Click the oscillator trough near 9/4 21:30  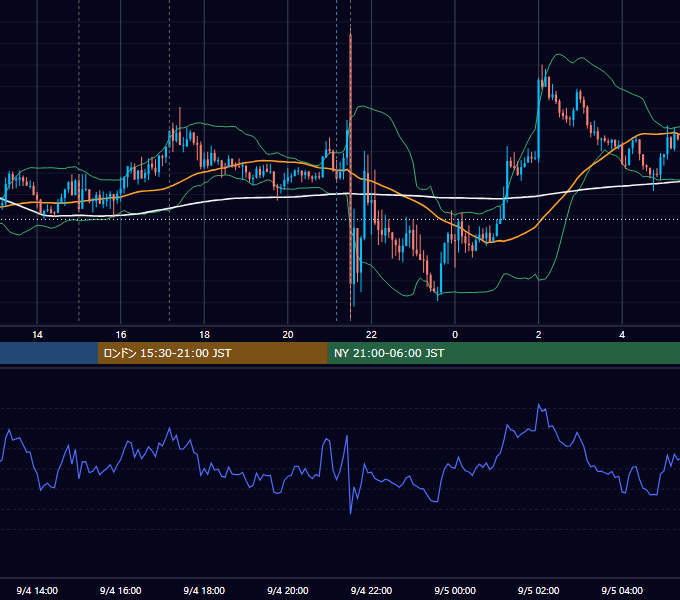350,513
